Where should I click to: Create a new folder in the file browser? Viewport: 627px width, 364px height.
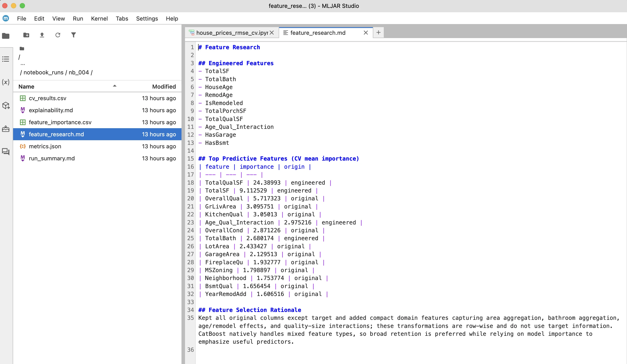coord(26,35)
